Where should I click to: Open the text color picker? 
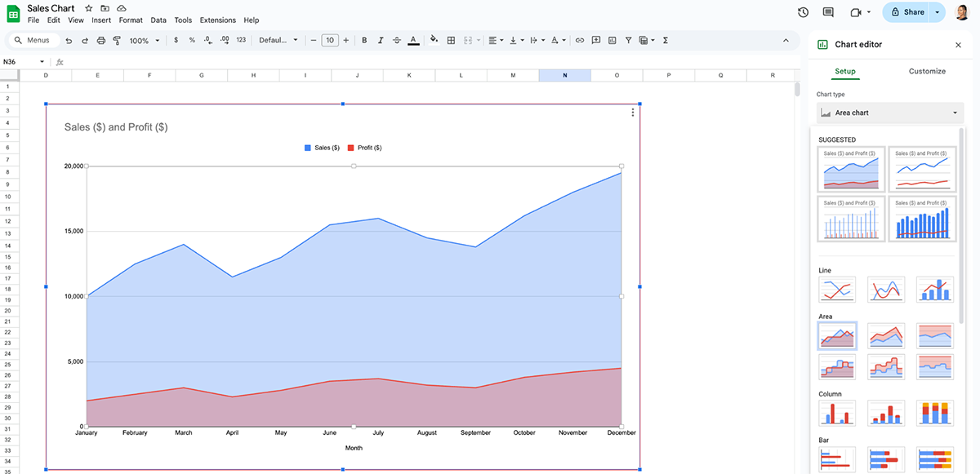point(413,39)
